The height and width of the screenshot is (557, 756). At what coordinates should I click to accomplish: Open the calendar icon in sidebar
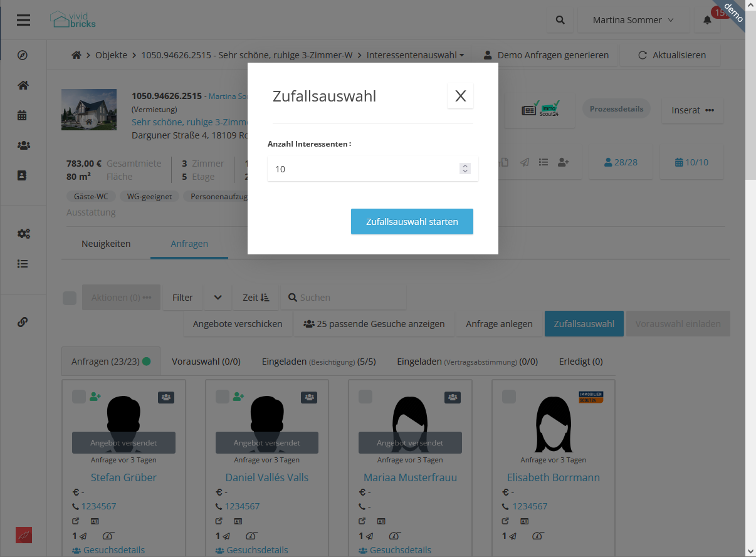point(23,115)
